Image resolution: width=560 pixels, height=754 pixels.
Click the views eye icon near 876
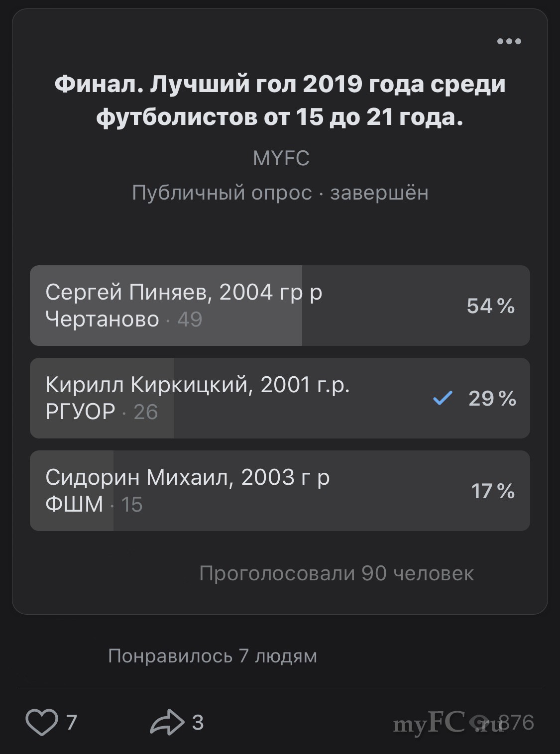tap(482, 722)
